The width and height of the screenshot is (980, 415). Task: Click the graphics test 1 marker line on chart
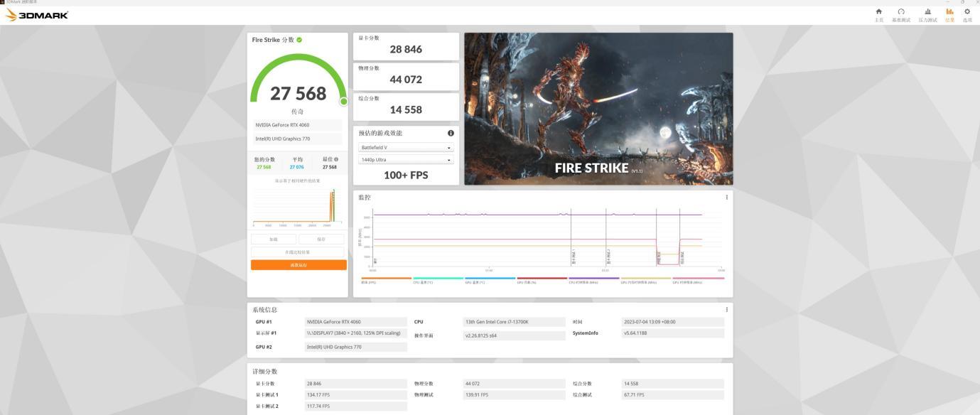[x=571, y=237]
